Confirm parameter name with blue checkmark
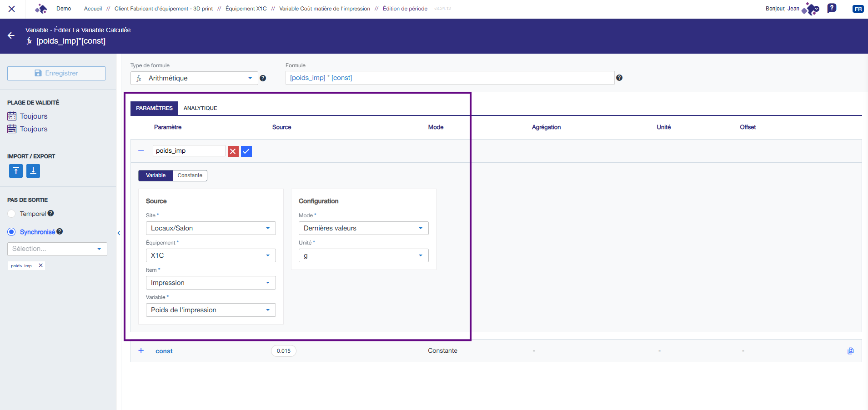Viewport: 868px width, 410px height. coord(246,151)
